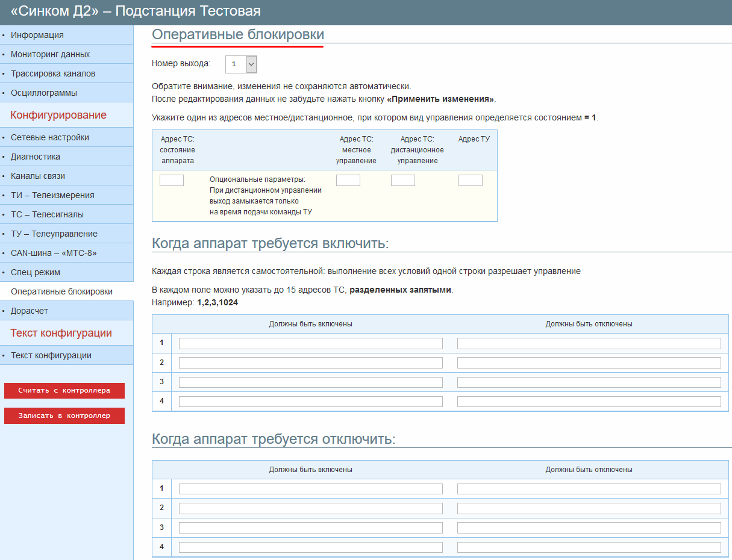Image resolution: width=732 pixels, height=560 pixels.
Task: Click the Адрес ТС состояние аппарата field
Action: coord(172,180)
